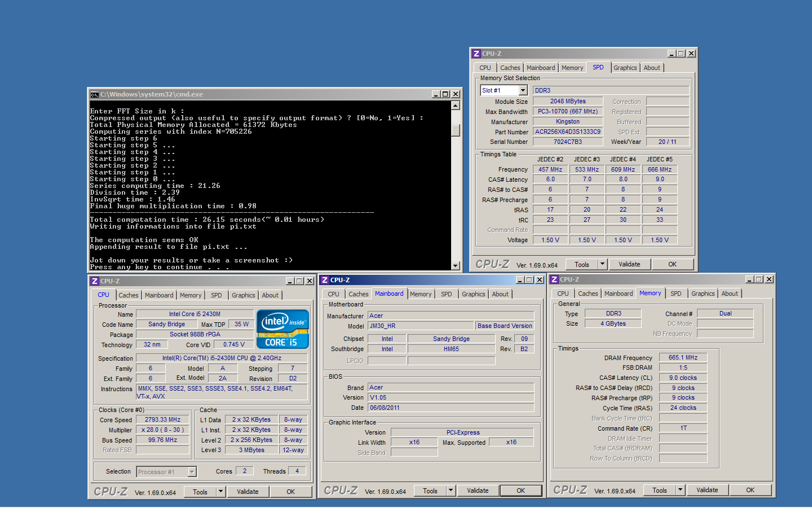Minimize the cmd.exe window
This screenshot has height=508, width=812.
(x=436, y=94)
